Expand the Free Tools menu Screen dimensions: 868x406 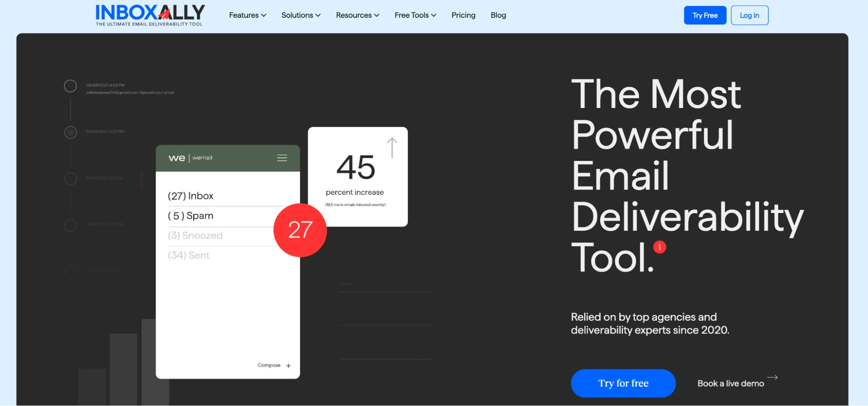click(x=415, y=15)
